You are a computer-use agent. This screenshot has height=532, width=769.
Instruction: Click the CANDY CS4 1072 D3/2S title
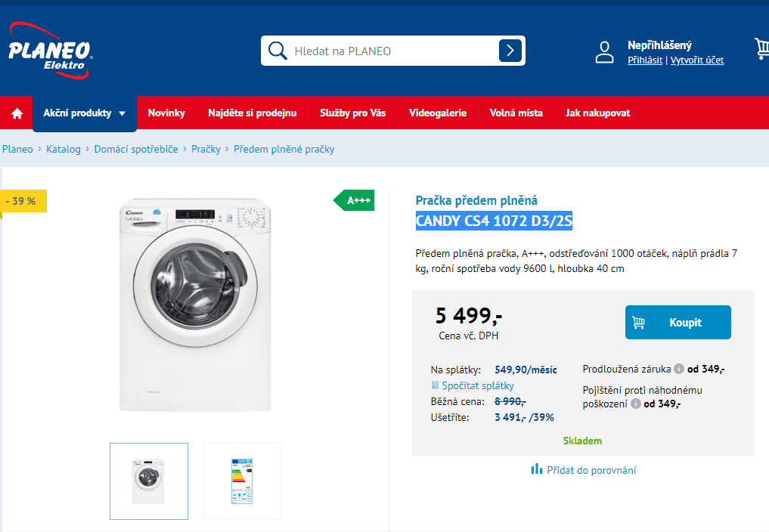494,221
